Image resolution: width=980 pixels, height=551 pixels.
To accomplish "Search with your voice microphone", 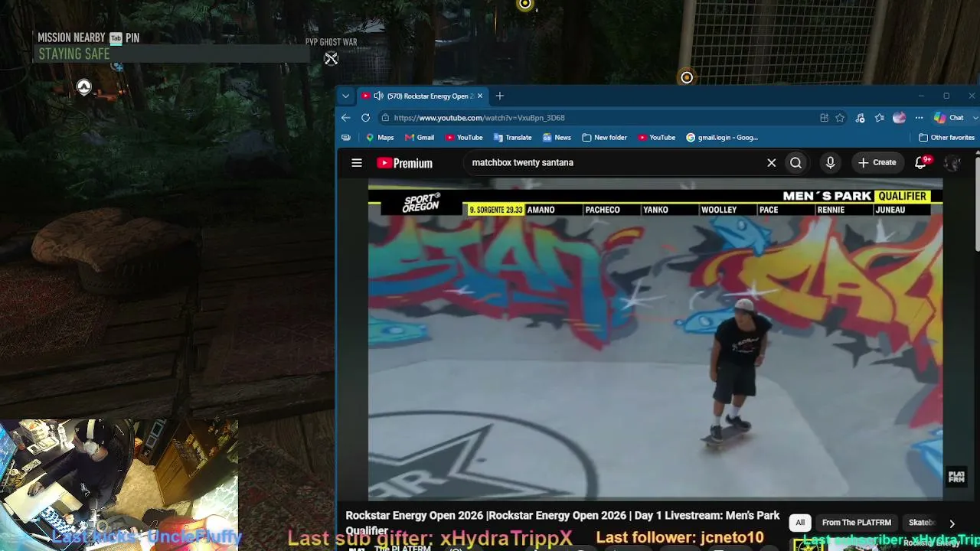I will point(830,163).
